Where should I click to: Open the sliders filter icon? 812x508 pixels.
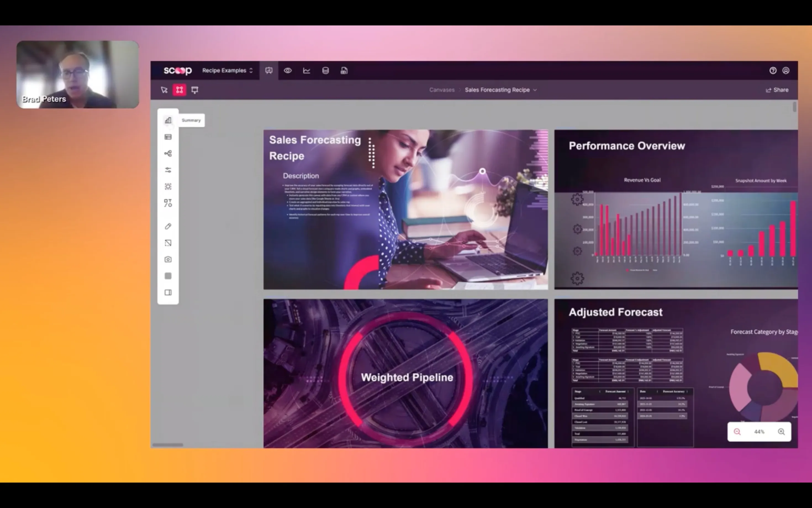(x=168, y=170)
